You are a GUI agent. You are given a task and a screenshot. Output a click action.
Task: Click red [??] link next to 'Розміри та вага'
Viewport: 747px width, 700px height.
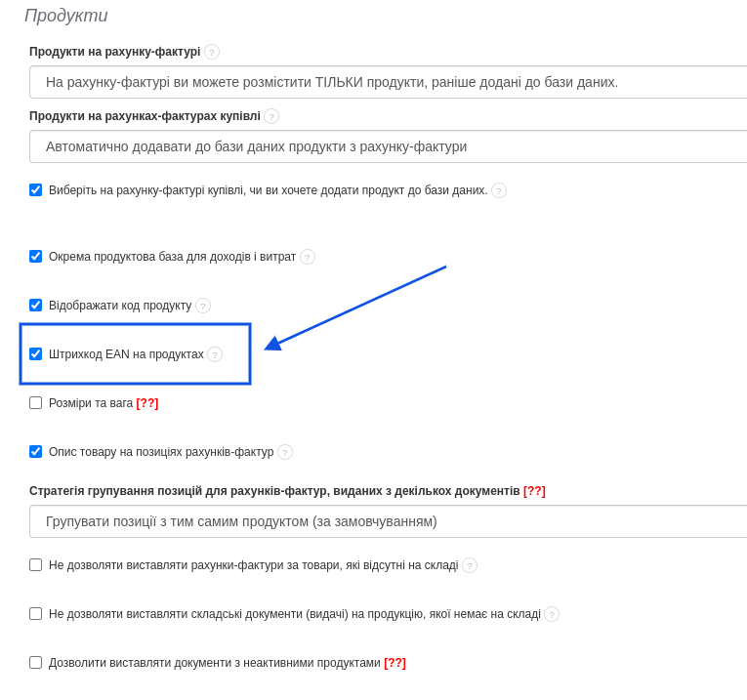click(x=147, y=403)
